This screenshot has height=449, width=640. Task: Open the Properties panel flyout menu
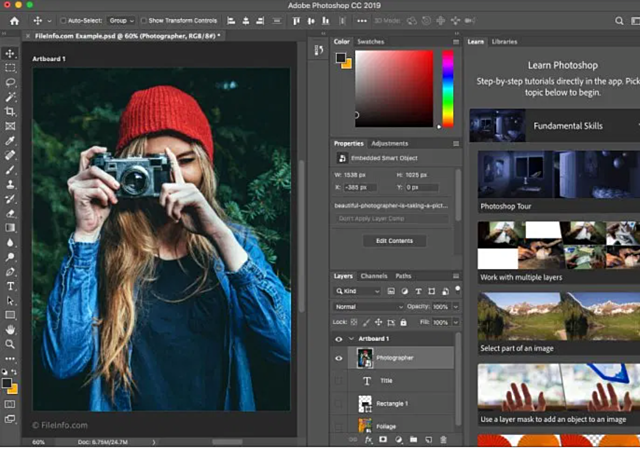click(x=456, y=144)
